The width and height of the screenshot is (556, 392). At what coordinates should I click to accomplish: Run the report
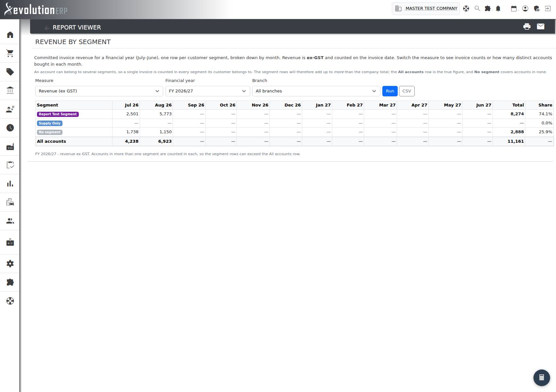tap(390, 91)
